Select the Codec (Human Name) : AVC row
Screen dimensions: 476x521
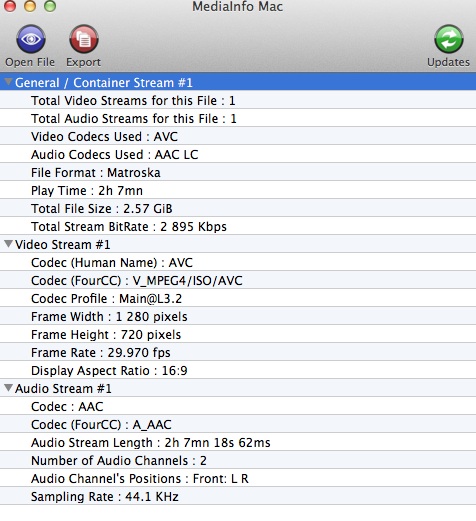[x=238, y=262]
